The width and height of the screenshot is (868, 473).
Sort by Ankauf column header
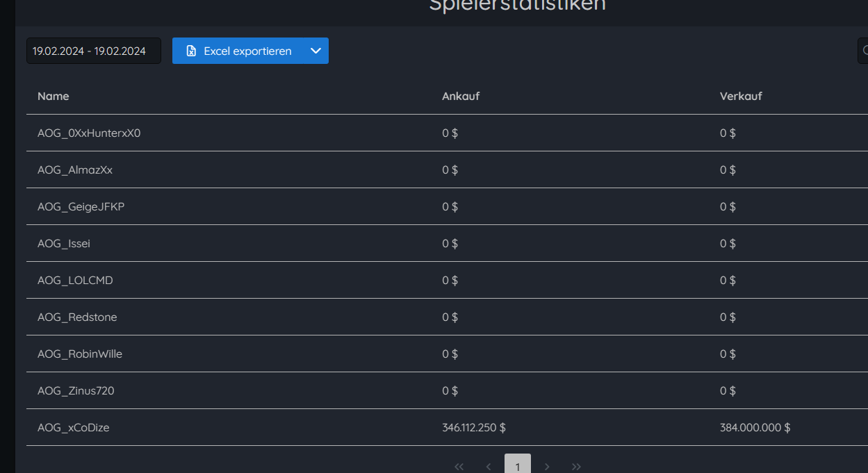pos(461,96)
